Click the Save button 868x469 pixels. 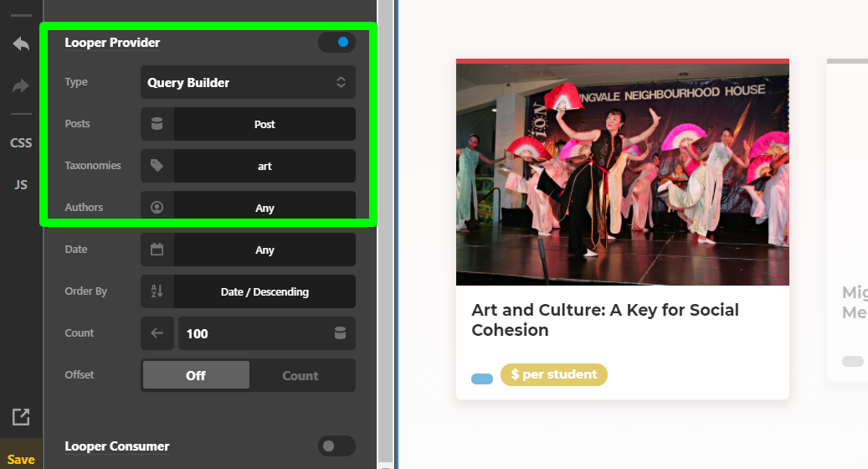click(x=21, y=459)
